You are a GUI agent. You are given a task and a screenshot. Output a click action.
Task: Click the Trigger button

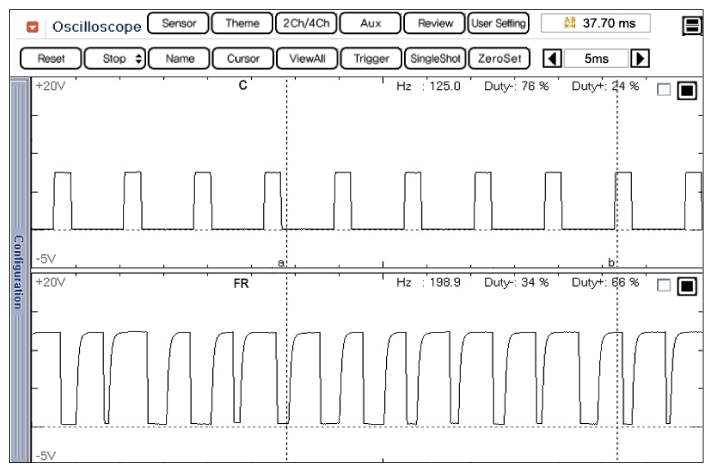tap(371, 58)
